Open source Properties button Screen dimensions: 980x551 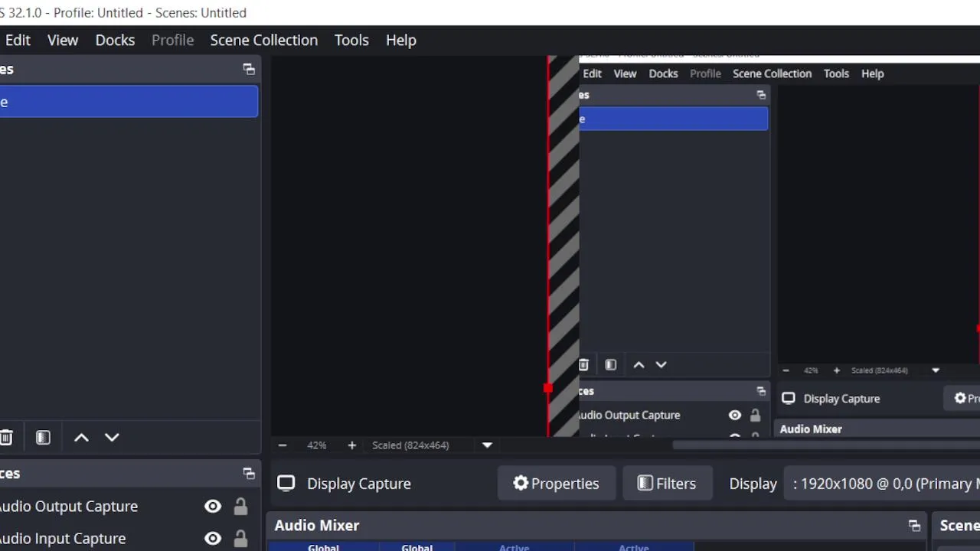coord(557,484)
